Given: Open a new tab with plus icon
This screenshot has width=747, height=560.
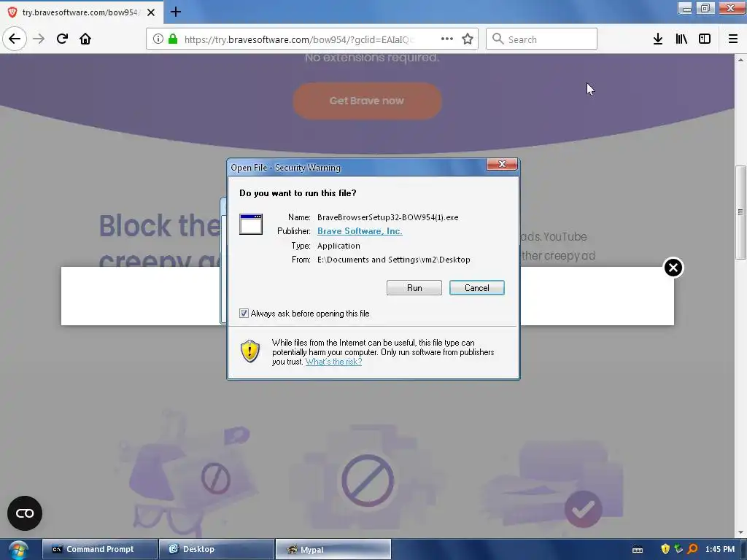Looking at the screenshot, I should (x=175, y=12).
